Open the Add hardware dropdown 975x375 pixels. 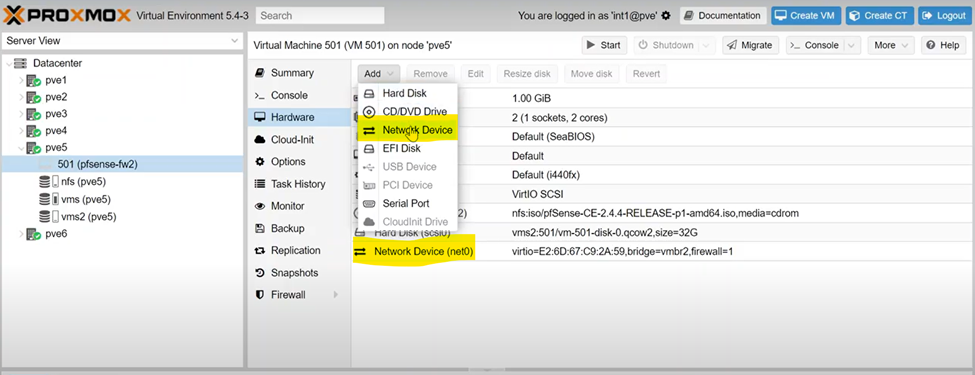(378, 73)
